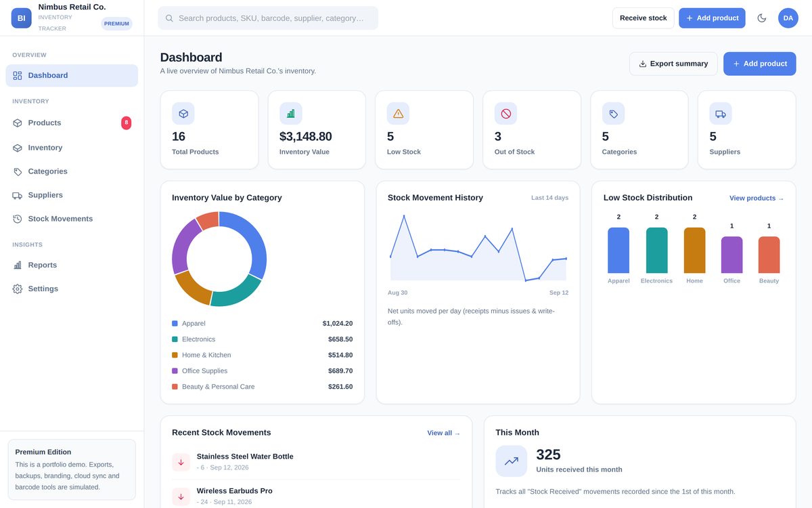
Task: Click the $658.50 Electronics value
Action: [340, 339]
